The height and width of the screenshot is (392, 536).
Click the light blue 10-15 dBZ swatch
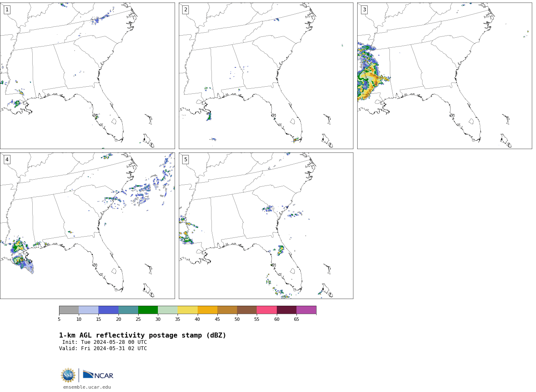[x=89, y=310]
